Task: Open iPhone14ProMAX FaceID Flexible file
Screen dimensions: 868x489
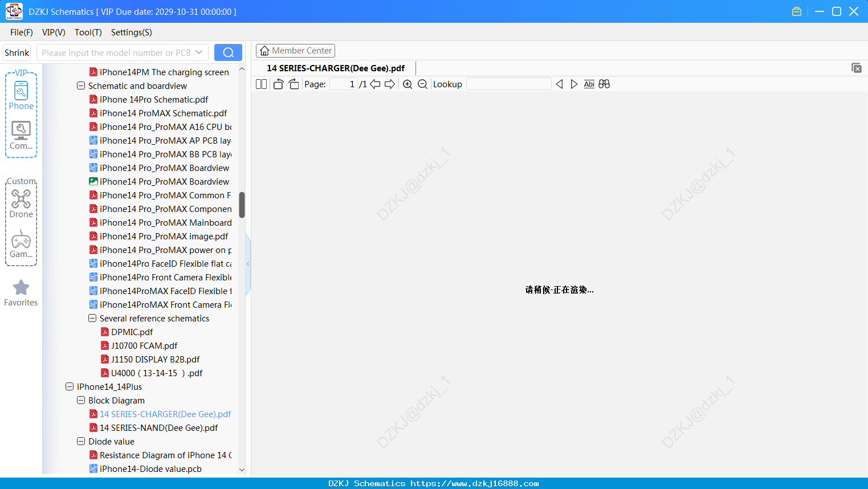Action: pyautogui.click(x=160, y=291)
